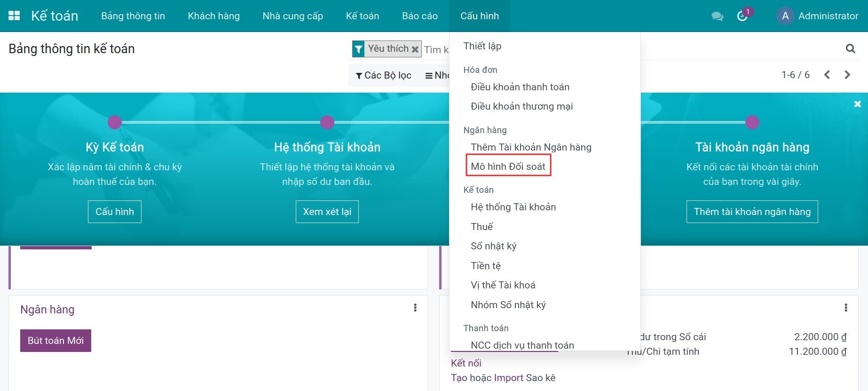
Task: Open the activities clock icon
Action: click(742, 16)
